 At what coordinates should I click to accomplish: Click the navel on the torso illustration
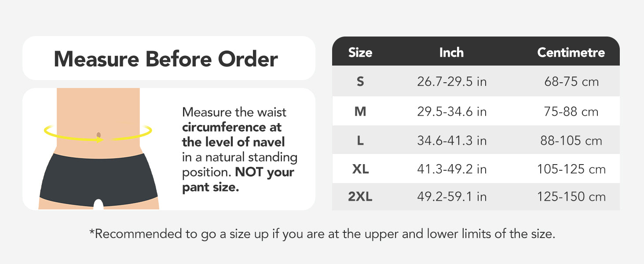click(x=99, y=134)
